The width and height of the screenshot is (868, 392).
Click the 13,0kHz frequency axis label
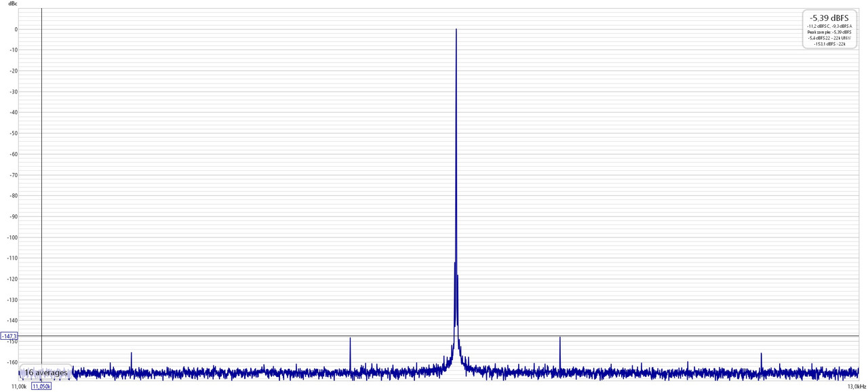856,386
